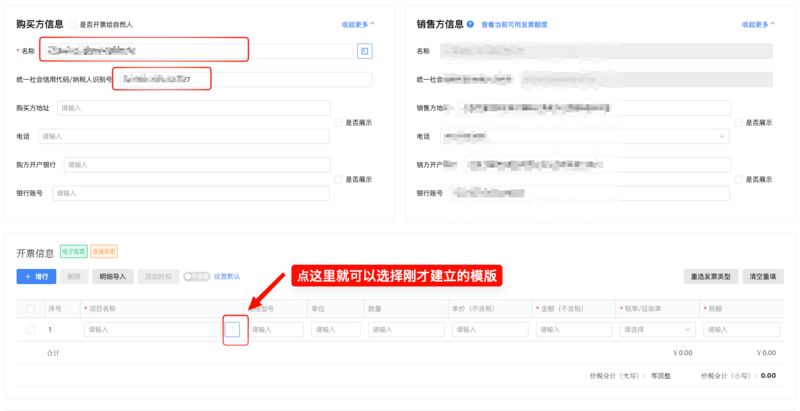
Task: Click the orange 普通发票 tag
Action: click(104, 251)
